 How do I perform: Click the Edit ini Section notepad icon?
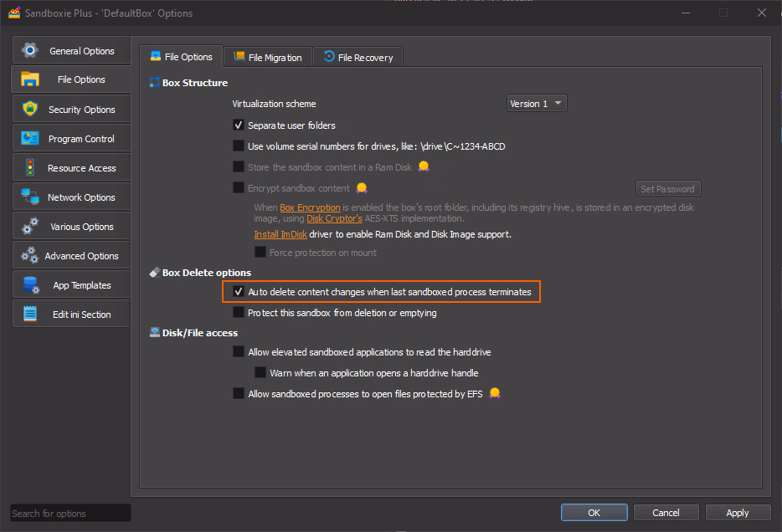point(30,315)
